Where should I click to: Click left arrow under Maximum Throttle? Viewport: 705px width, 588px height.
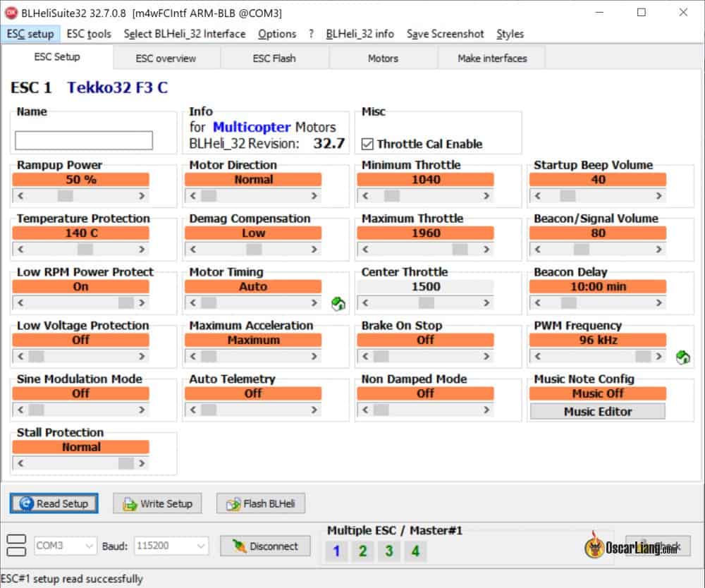coord(365,249)
